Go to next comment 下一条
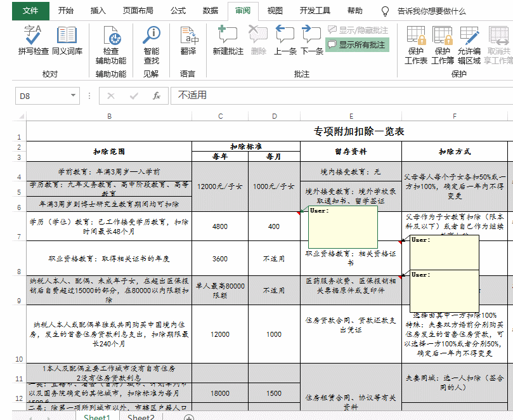The width and height of the screenshot is (513, 420). 311,40
